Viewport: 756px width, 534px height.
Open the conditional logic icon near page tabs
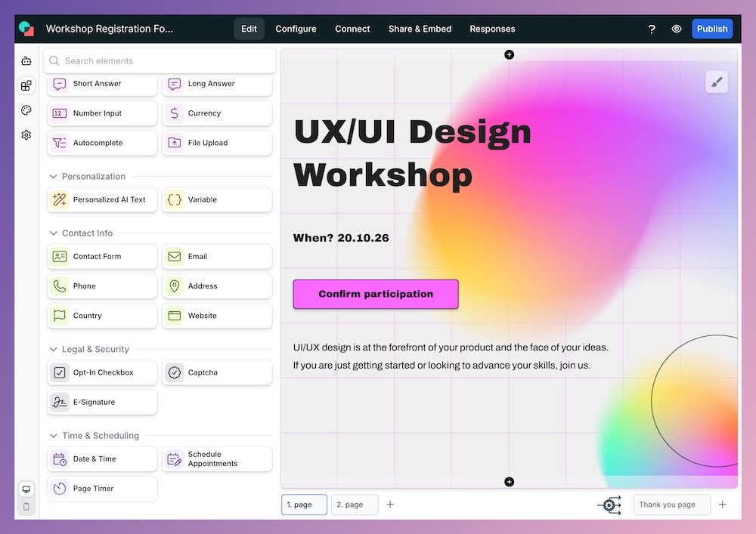pyautogui.click(x=610, y=505)
